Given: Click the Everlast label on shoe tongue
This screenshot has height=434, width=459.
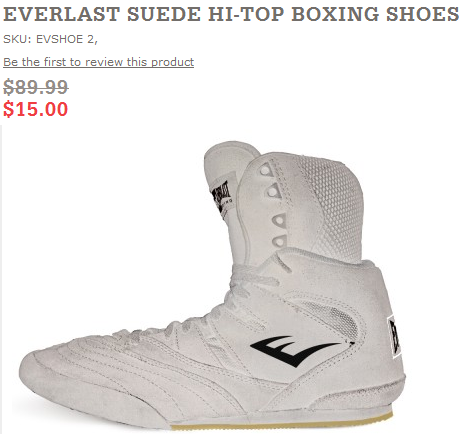Looking at the screenshot, I should click(x=221, y=198).
